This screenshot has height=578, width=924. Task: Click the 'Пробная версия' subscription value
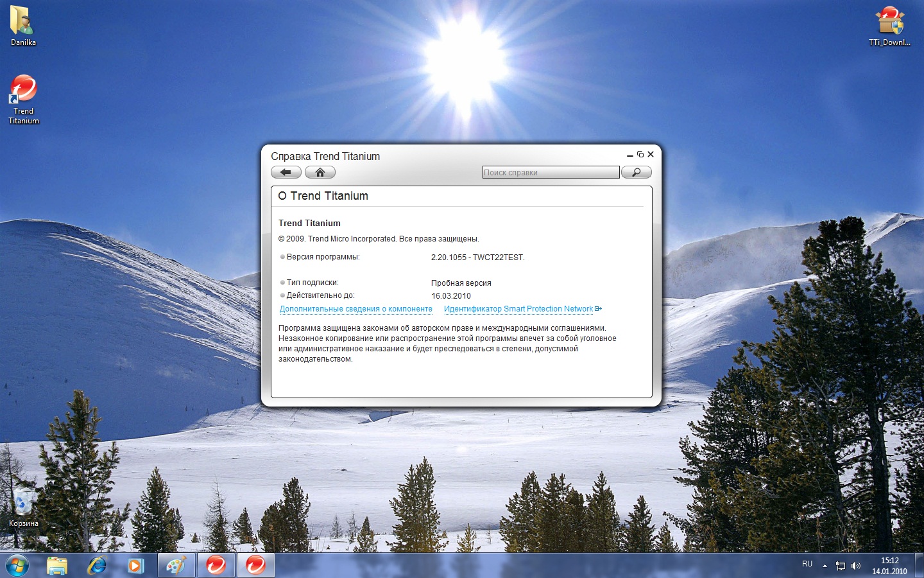pos(461,283)
